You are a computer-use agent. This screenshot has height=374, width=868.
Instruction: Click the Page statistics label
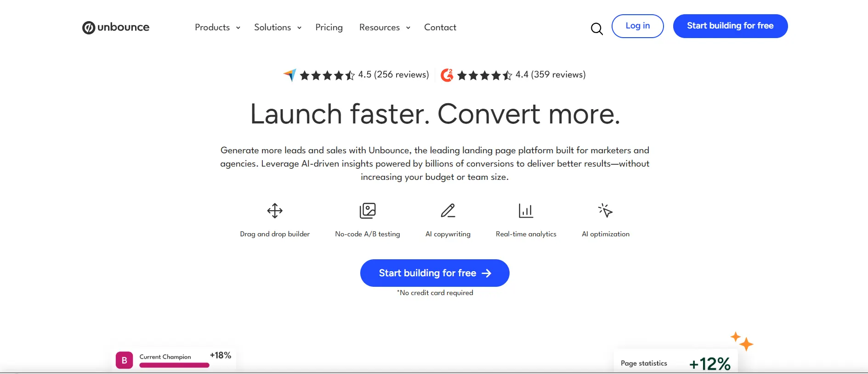tap(644, 363)
